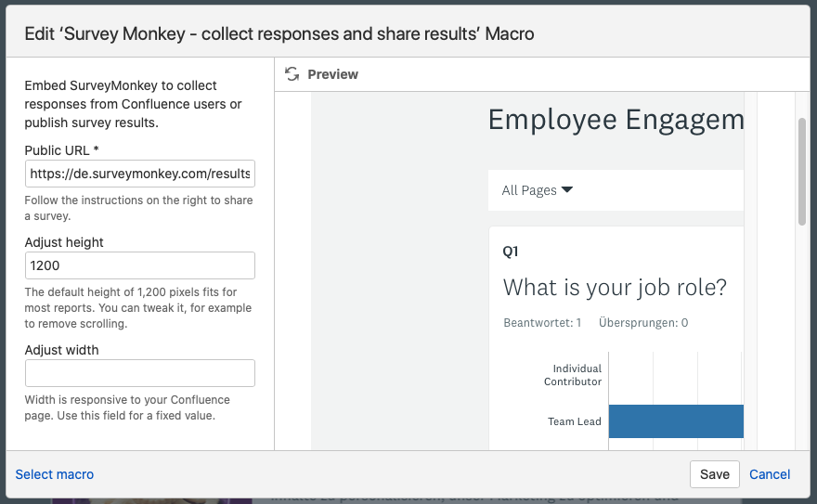This screenshot has height=504, width=817.
Task: Click the macro dialog title text
Action: [x=279, y=33]
